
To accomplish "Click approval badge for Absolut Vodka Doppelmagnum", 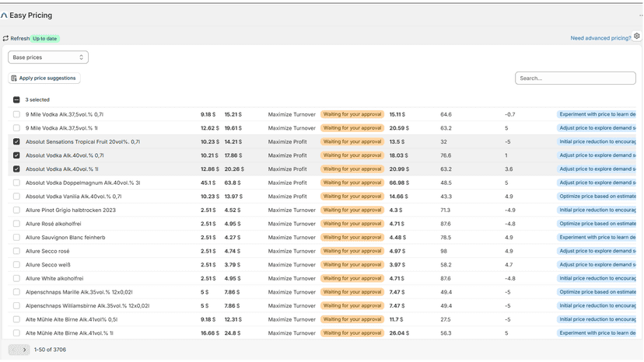I will coord(352,183).
